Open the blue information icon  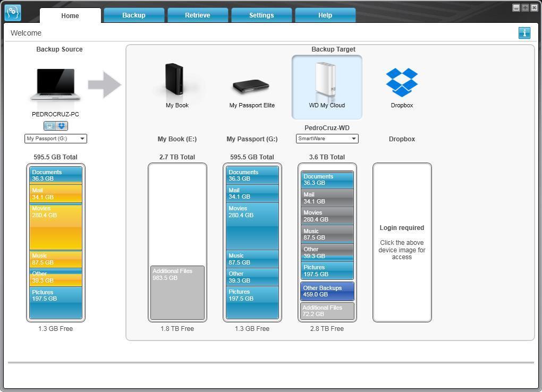[524, 33]
